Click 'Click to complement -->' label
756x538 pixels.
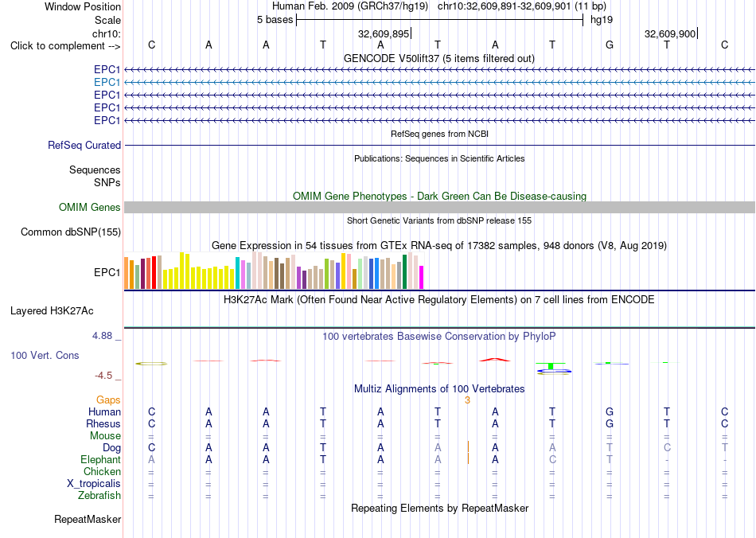[65, 46]
